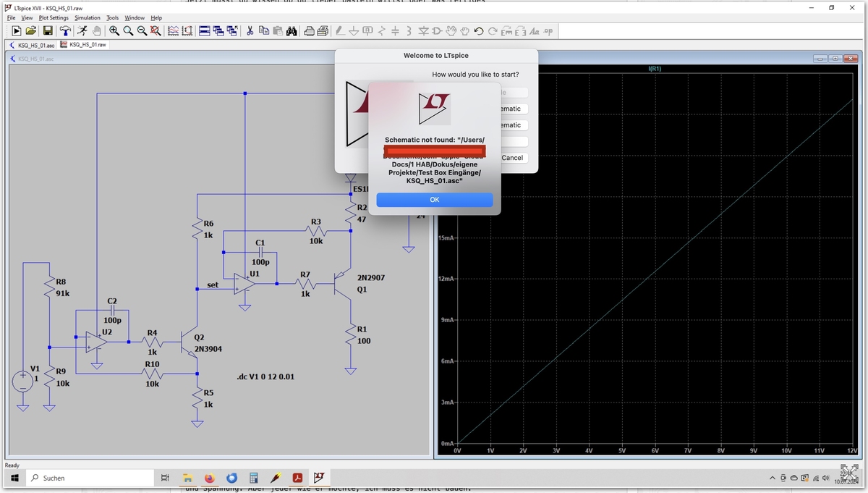Click the Print icon in toolbar
Viewport: 868px width, 493px height.
(310, 31)
